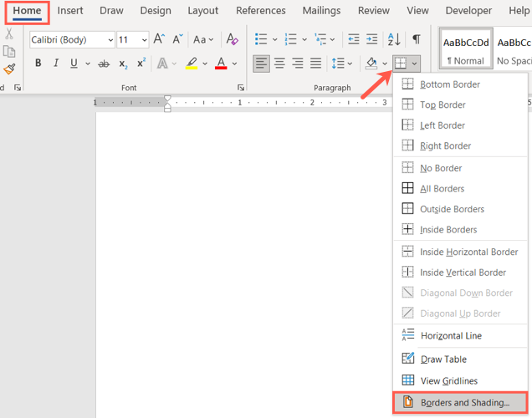Click the Justify alignment icon

coord(315,64)
